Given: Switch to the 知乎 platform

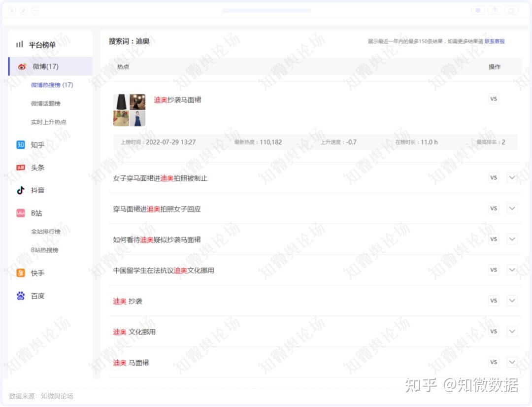Looking at the screenshot, I should coord(37,145).
